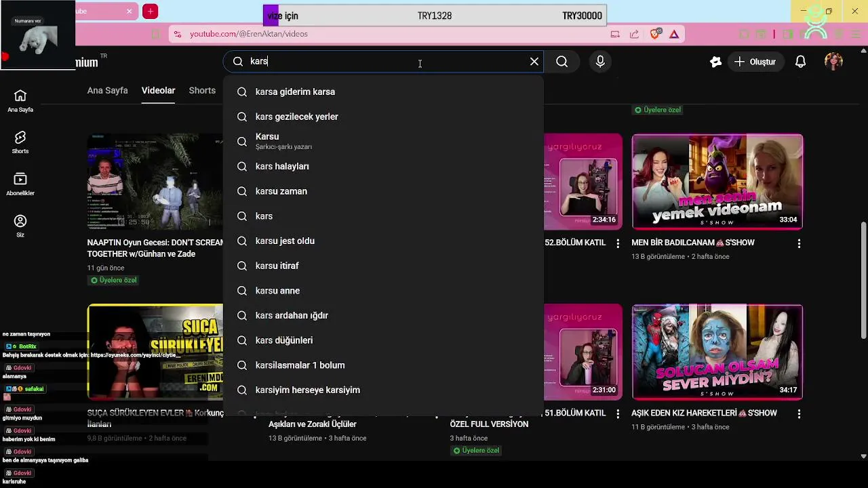Choose the plain 'kars' suggestion
The width and height of the screenshot is (868, 488).
[x=383, y=216]
